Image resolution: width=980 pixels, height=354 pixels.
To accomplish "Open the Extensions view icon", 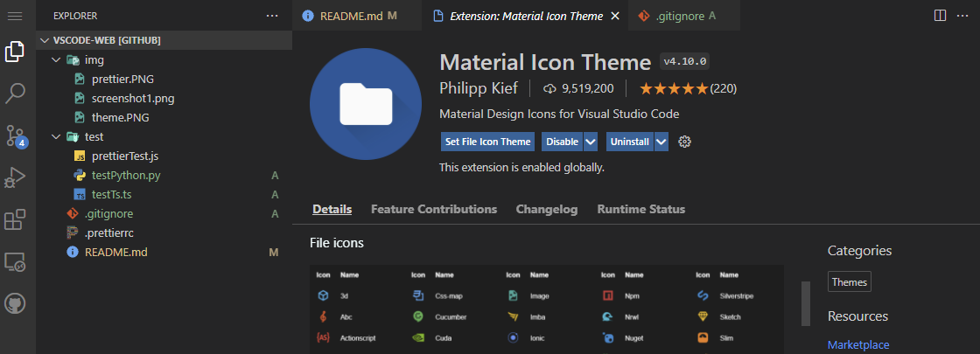I will coord(14,219).
